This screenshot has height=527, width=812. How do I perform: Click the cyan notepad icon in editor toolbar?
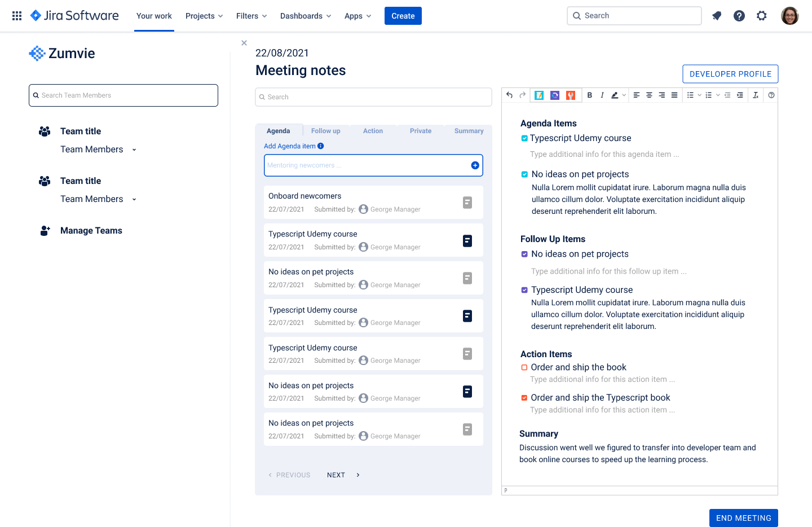click(x=539, y=95)
